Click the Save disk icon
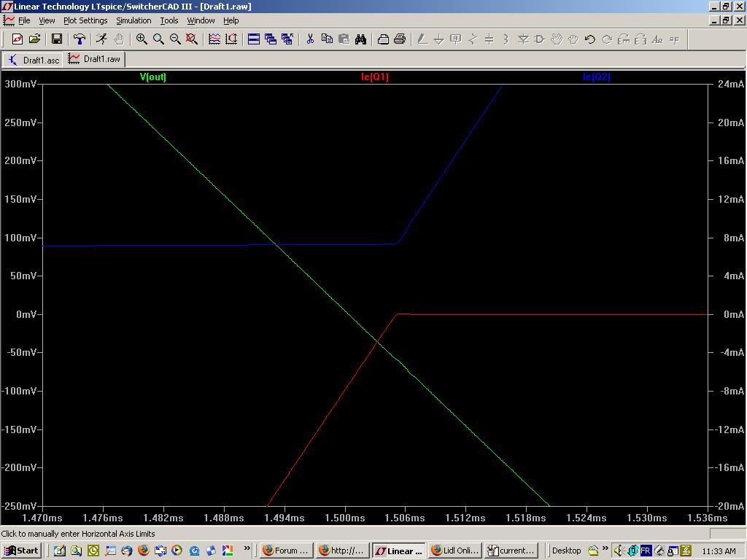This screenshot has height=560, width=747. 56,39
